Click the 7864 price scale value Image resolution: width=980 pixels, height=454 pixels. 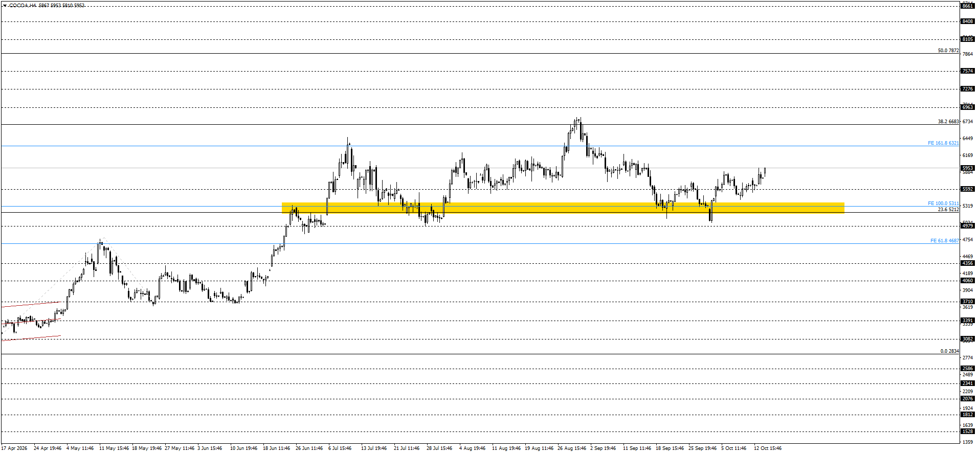(x=968, y=54)
